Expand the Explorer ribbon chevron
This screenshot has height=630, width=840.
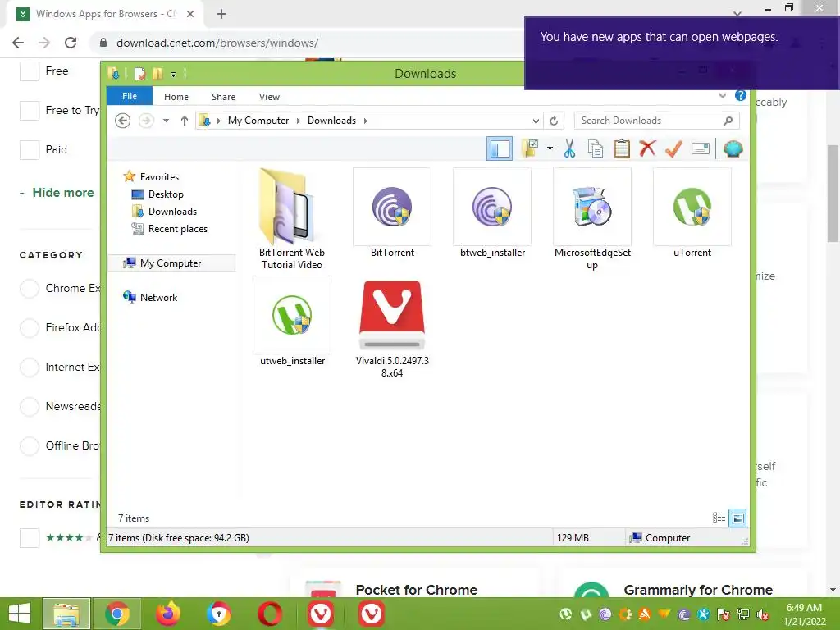[x=722, y=95]
